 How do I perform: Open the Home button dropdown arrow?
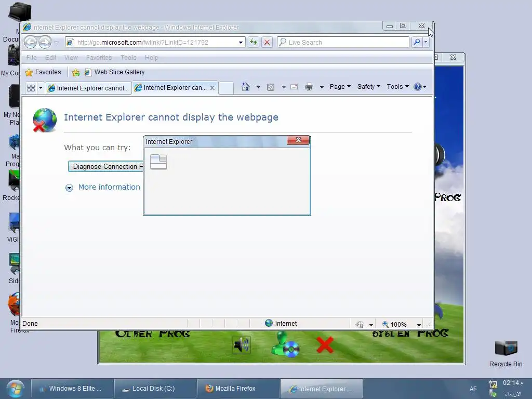point(258,87)
